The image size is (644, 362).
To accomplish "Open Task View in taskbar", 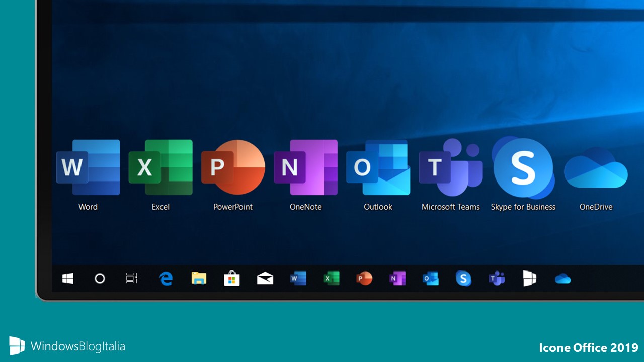I will point(132,278).
